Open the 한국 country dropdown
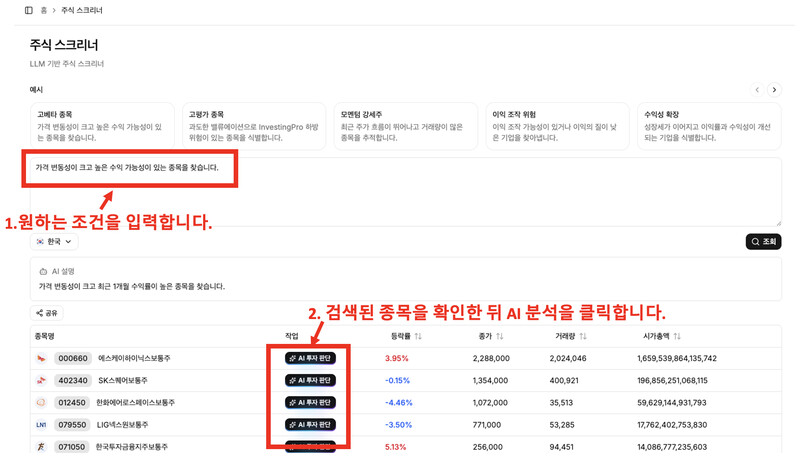The width and height of the screenshot is (800, 456). (54, 241)
